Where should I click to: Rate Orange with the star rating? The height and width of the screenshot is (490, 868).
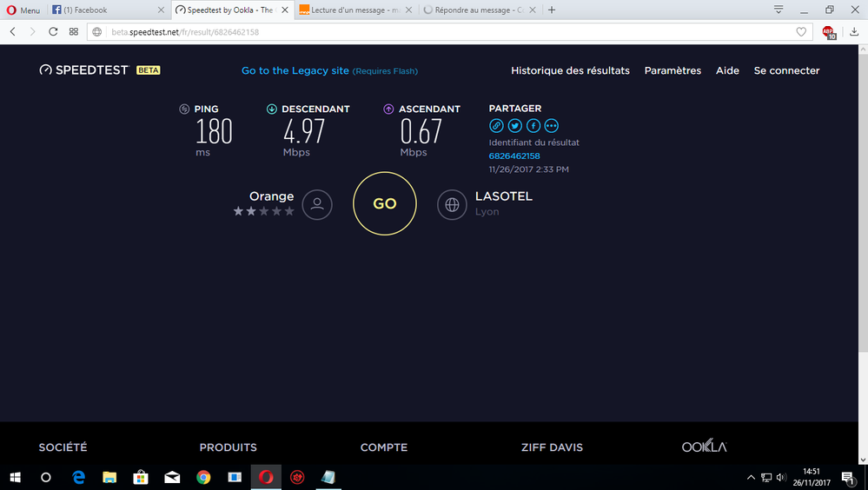263,211
